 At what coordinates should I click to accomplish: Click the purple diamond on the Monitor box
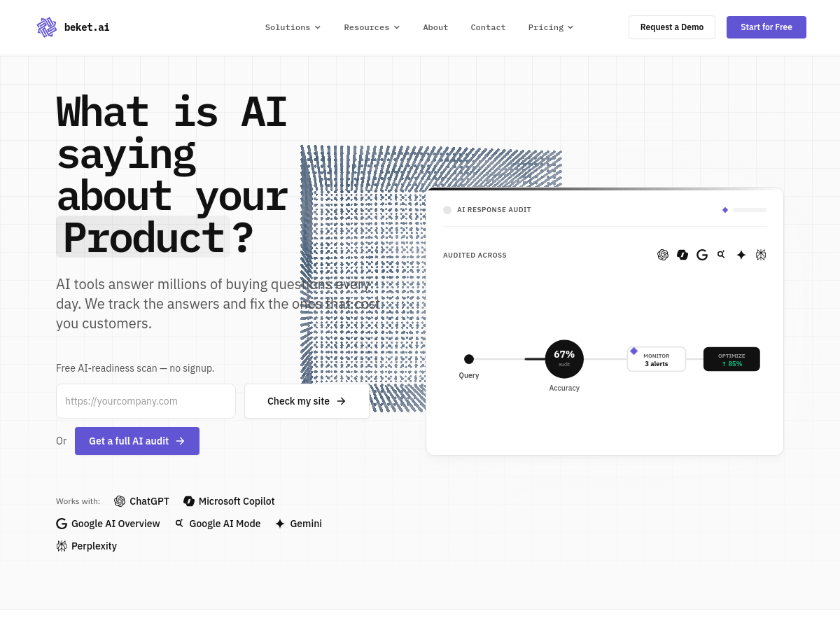(633, 351)
